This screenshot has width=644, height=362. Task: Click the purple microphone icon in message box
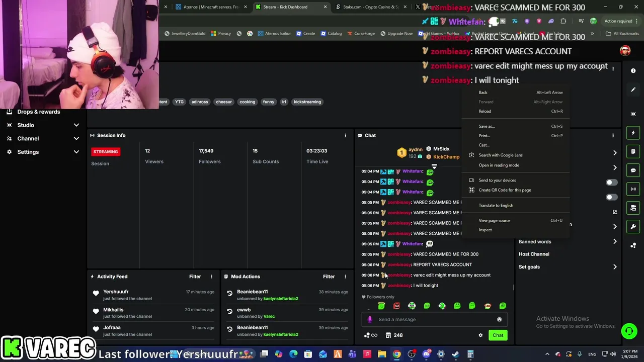[x=370, y=319]
